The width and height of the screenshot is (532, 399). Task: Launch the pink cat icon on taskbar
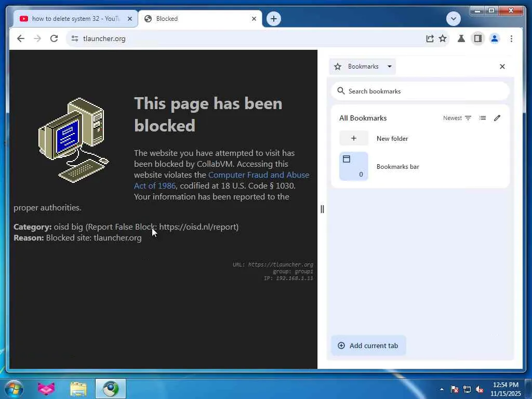pyautogui.click(x=46, y=389)
